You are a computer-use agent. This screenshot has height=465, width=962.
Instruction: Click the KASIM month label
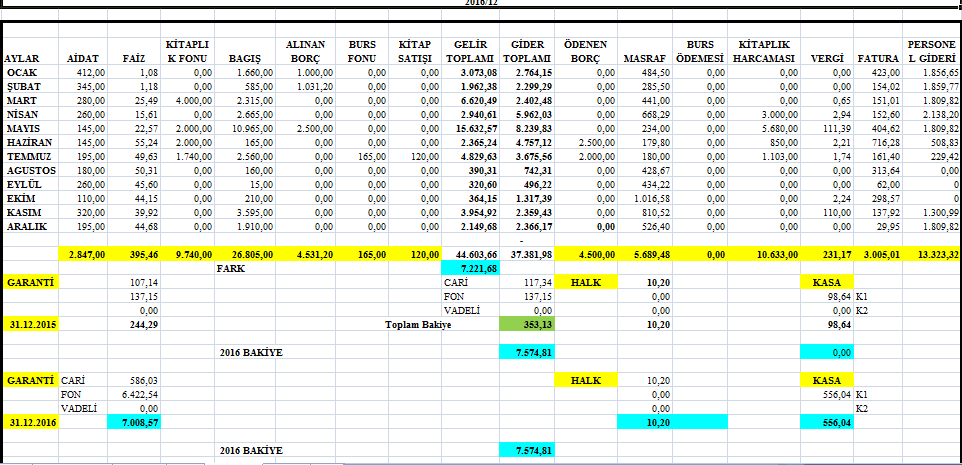30,213
